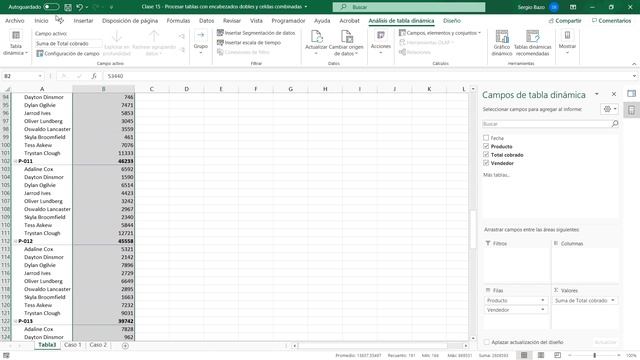This screenshot has height=360, width=640.
Task: Click Cambiar origen de datos icon
Action: point(347,37)
